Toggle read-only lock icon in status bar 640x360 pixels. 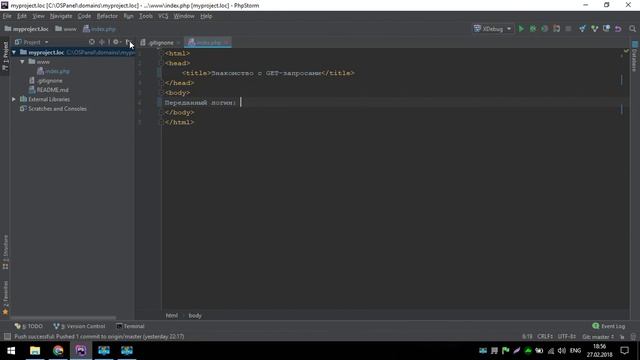[622, 337]
